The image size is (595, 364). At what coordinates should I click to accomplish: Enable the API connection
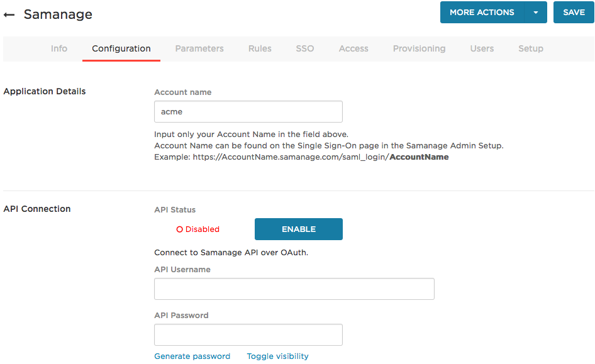(x=298, y=229)
